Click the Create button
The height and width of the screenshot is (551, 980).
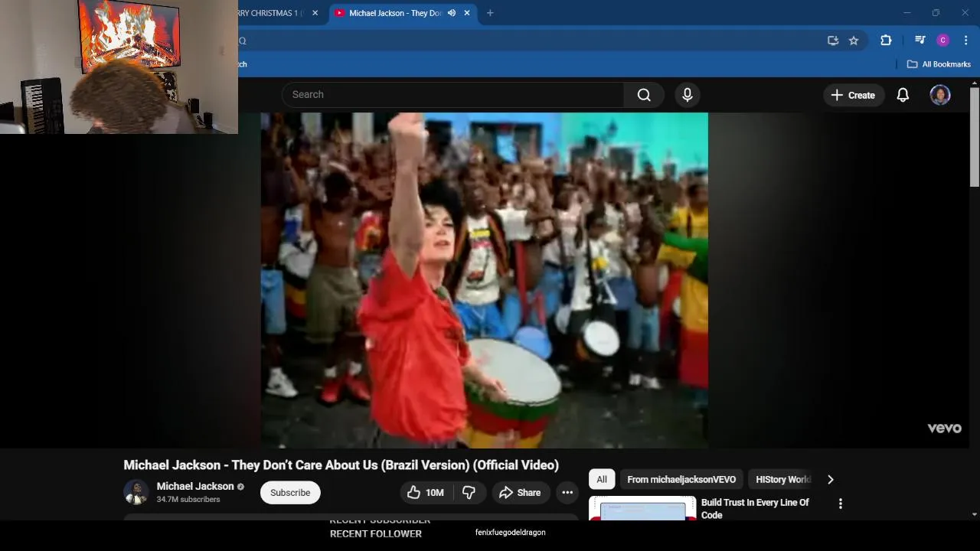pos(853,95)
